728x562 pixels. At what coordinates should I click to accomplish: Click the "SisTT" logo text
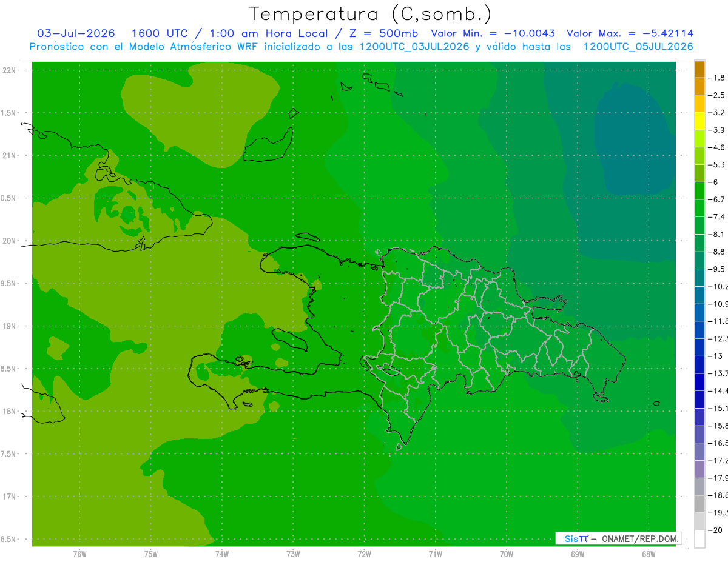(x=576, y=538)
